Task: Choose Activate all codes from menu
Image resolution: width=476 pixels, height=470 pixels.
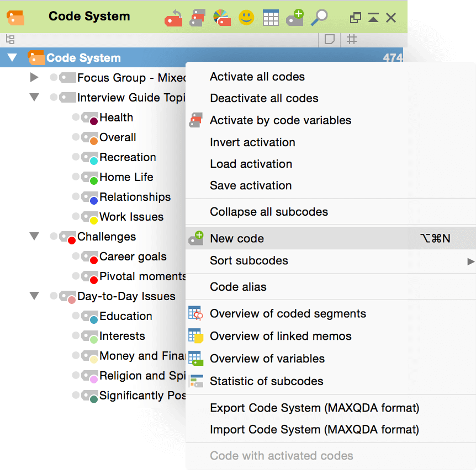Action: (330, 77)
